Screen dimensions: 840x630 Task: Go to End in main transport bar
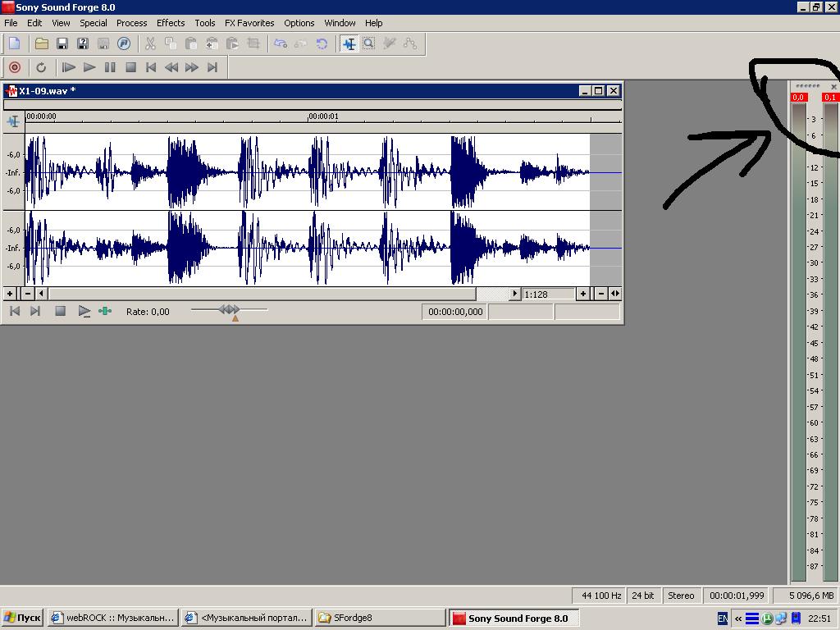click(x=212, y=67)
